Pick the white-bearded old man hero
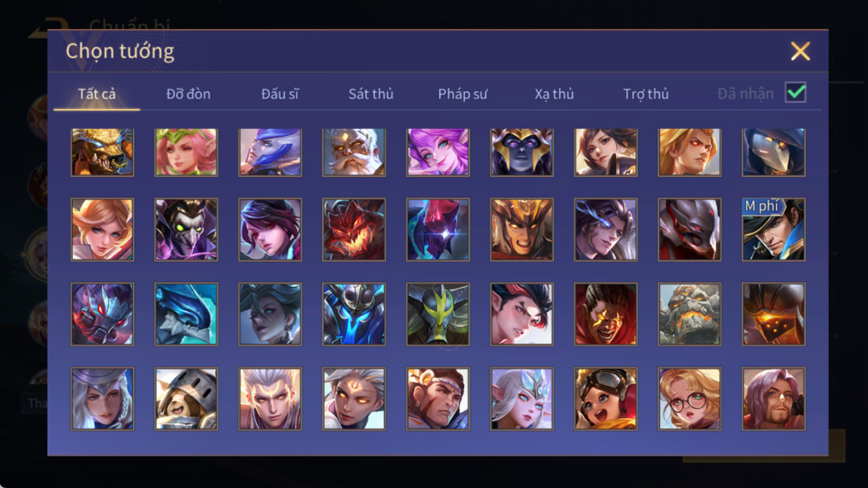The height and width of the screenshot is (488, 868). (x=354, y=152)
